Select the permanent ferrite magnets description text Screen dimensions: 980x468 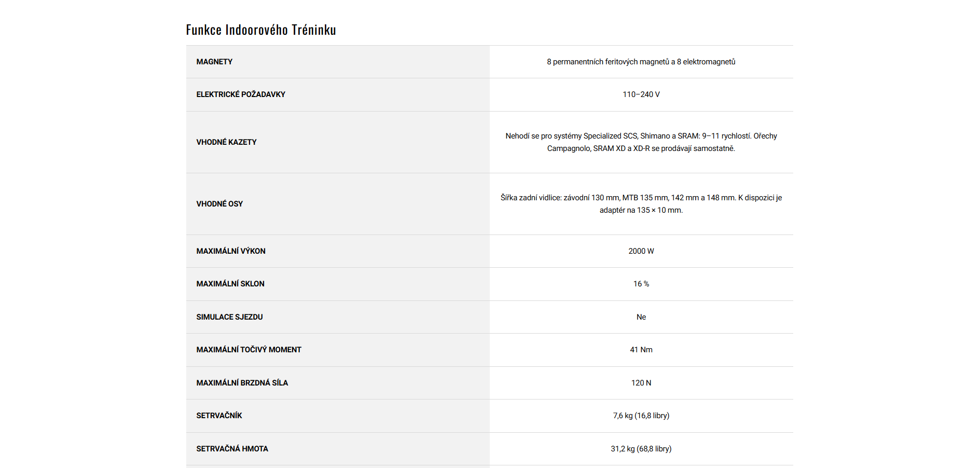click(641, 62)
